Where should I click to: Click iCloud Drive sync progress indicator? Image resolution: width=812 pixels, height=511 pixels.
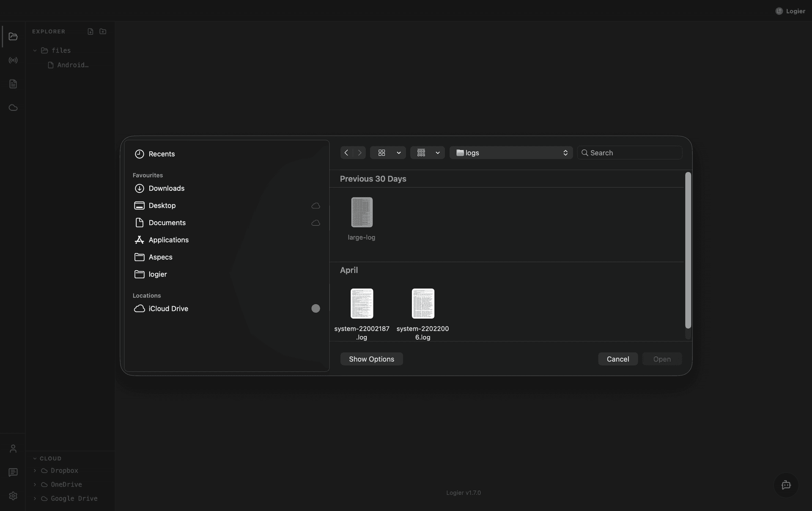point(315,308)
